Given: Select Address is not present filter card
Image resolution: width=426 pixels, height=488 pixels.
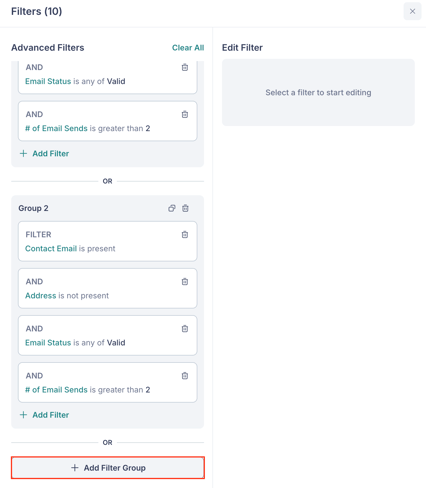Looking at the screenshot, I should coord(108,288).
